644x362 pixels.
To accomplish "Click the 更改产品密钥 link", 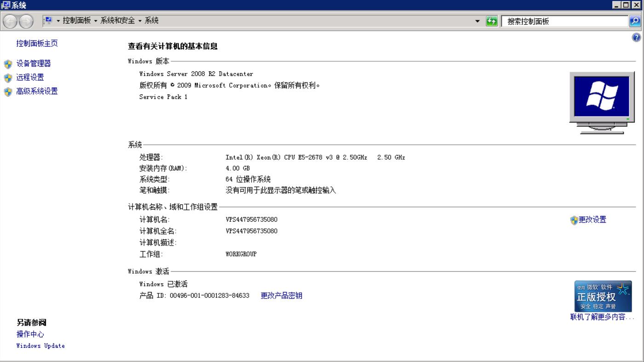I will 282,296.
